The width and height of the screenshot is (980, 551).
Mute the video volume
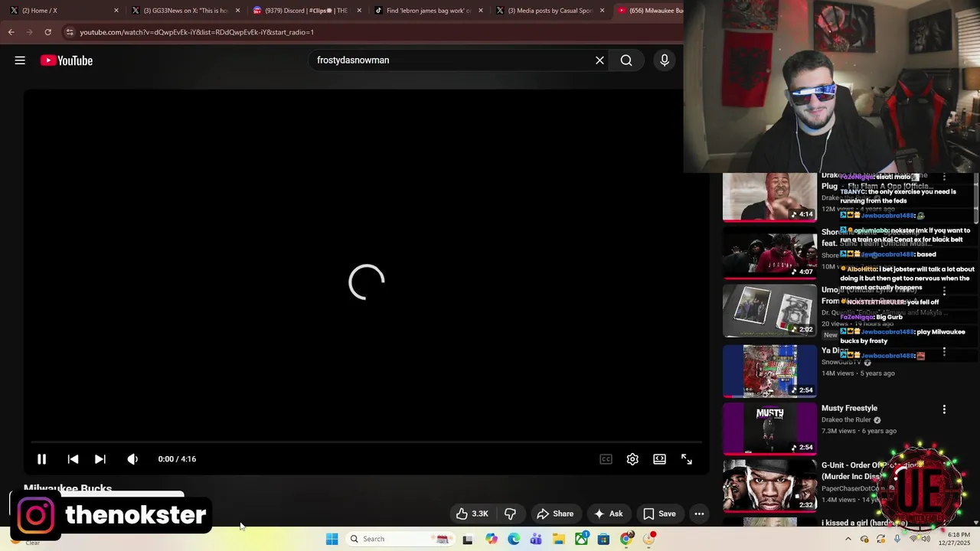pos(132,459)
